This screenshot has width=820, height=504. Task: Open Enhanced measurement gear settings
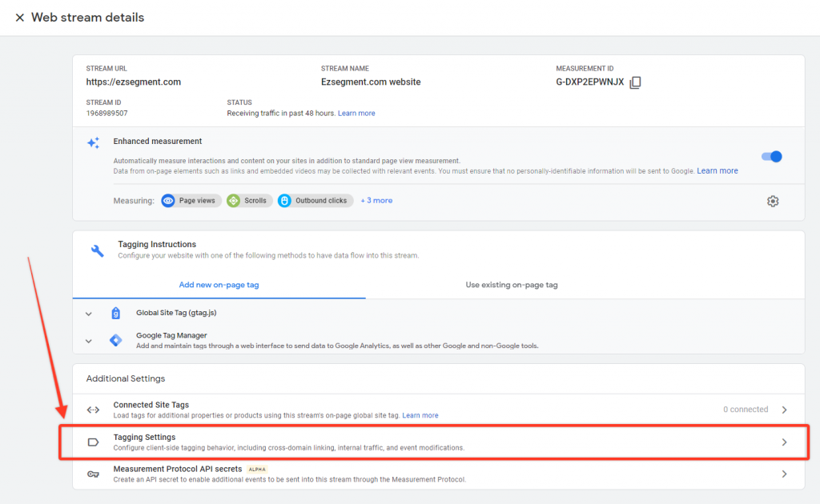773,201
